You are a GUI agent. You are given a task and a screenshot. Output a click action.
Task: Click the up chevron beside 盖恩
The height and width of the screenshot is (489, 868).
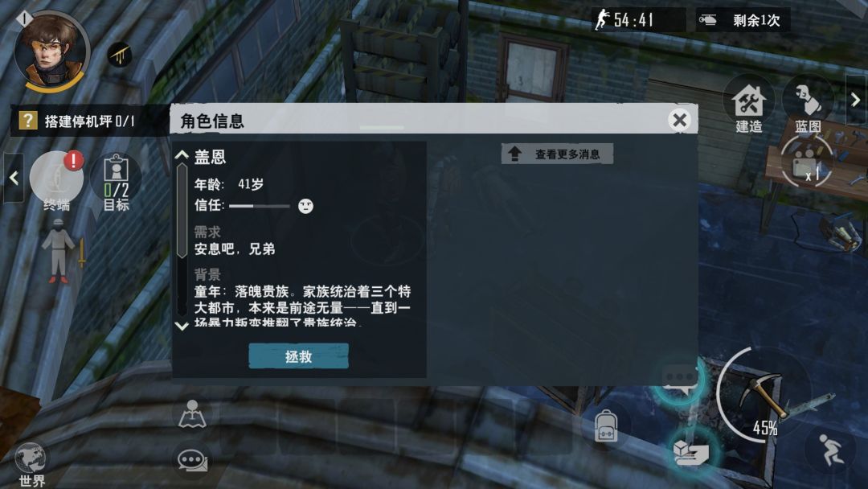pos(182,155)
